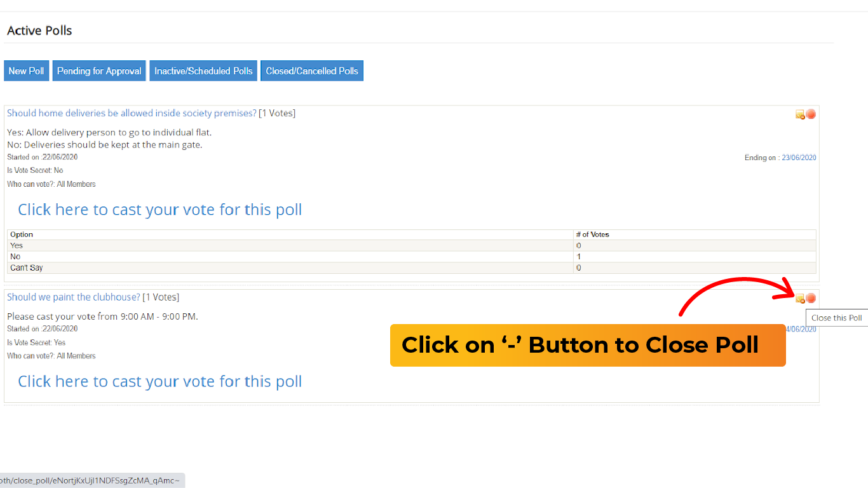
Task: Click red circle icon on home deliveries poll
Action: coord(811,114)
